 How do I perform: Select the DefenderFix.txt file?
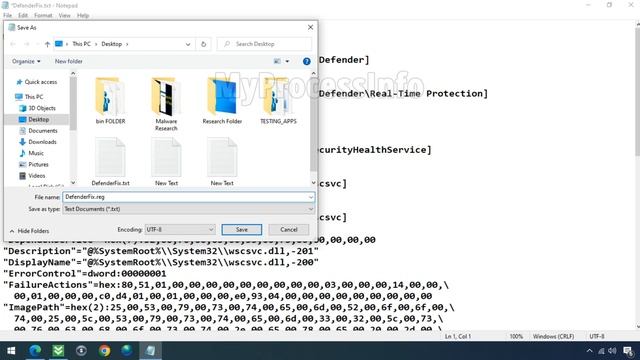point(110,161)
